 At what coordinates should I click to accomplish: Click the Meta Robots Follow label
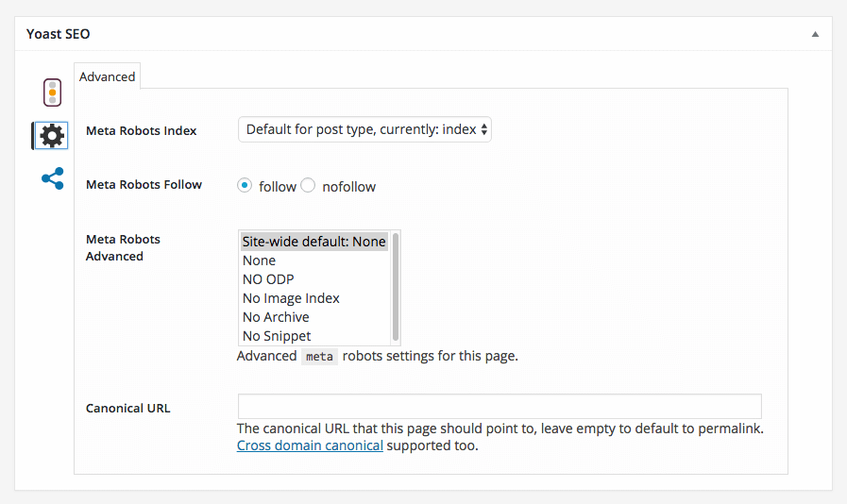pyautogui.click(x=144, y=185)
